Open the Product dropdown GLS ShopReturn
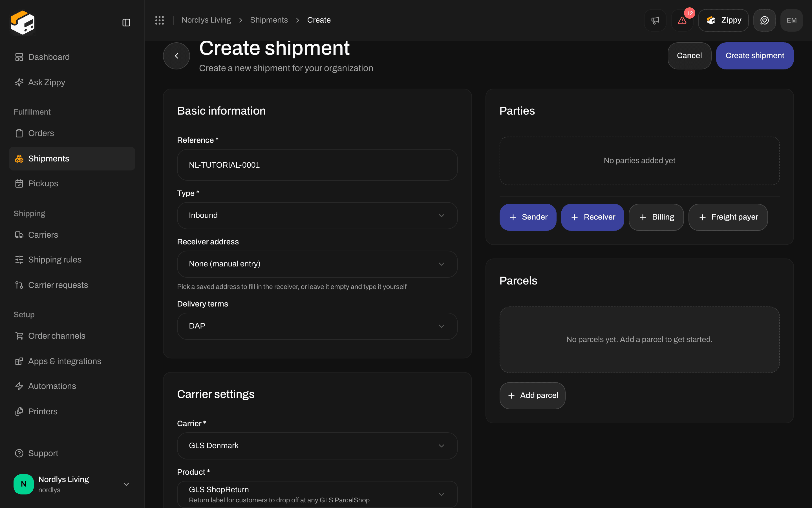The width and height of the screenshot is (812, 508). [x=317, y=494]
